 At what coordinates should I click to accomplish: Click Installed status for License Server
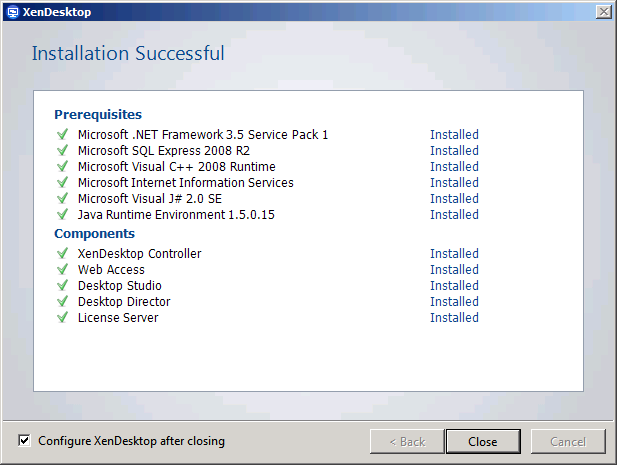(x=454, y=318)
